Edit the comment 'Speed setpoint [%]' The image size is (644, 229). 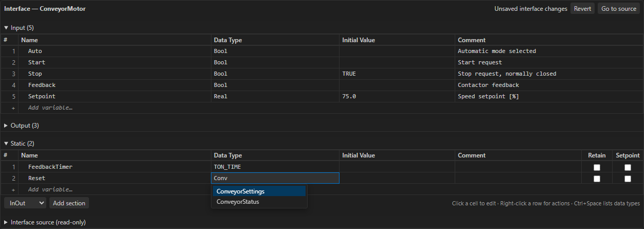[549, 96]
